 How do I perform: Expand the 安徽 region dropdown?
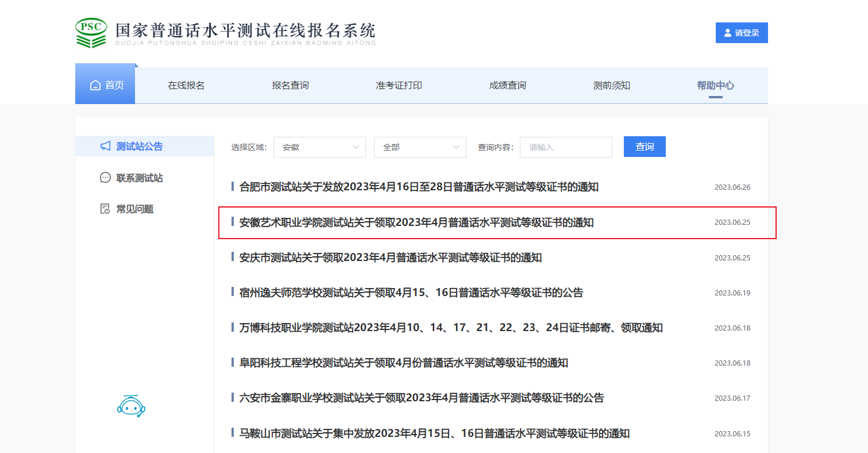319,147
